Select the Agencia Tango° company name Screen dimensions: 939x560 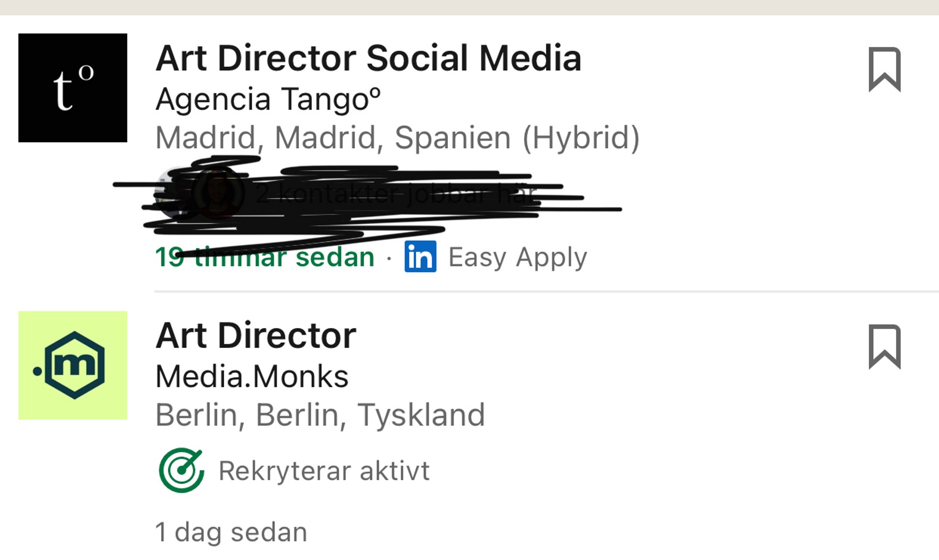click(x=268, y=99)
